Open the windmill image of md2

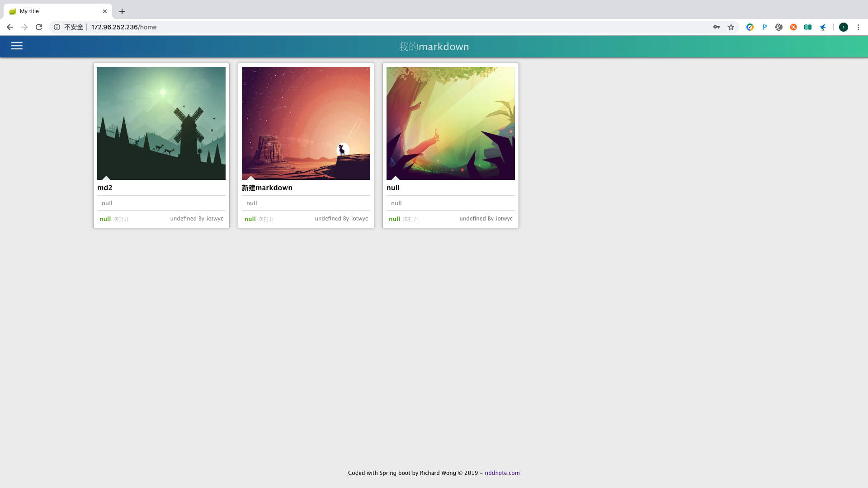click(x=161, y=123)
